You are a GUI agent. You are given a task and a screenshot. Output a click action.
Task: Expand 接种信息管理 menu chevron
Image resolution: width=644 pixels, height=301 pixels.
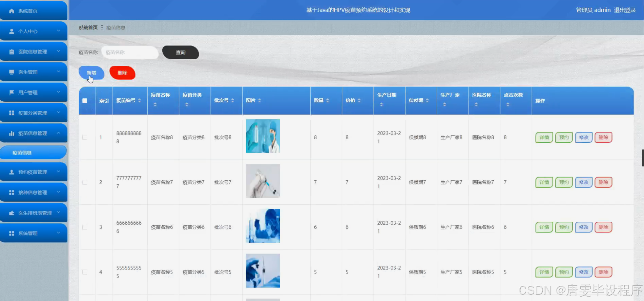coord(59,192)
